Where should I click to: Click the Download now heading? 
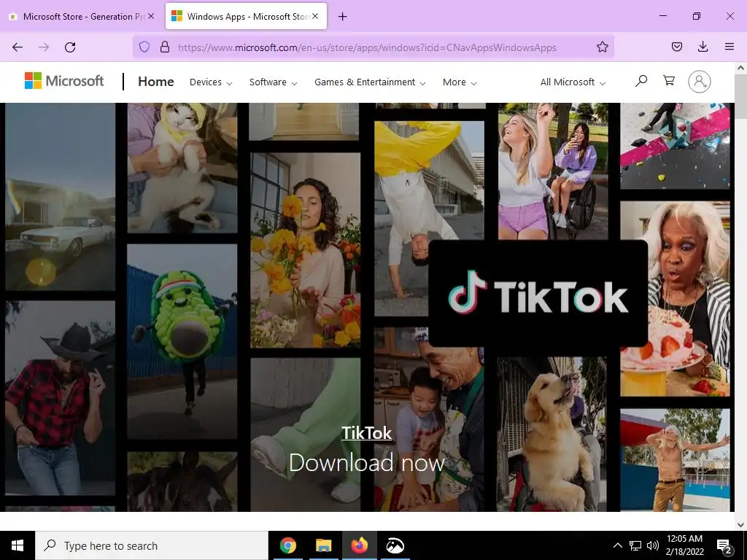point(367,462)
